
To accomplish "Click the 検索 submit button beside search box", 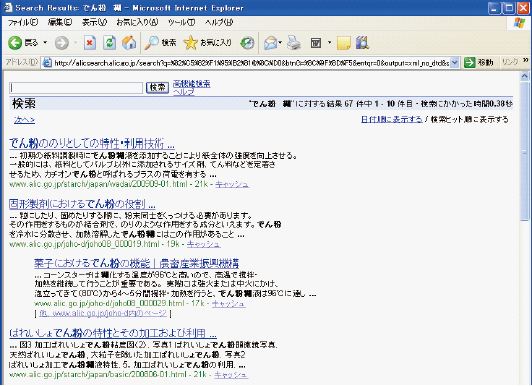I will [x=157, y=88].
